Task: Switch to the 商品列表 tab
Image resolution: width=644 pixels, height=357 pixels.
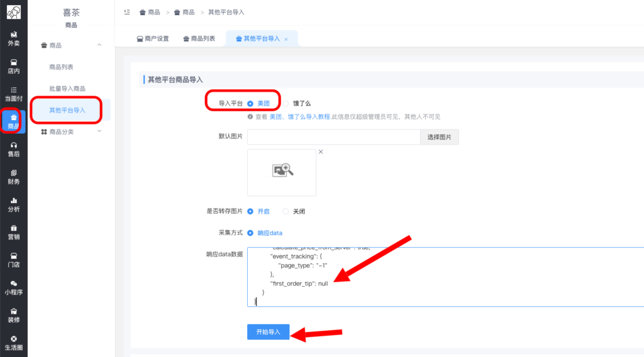Action: pyautogui.click(x=199, y=38)
